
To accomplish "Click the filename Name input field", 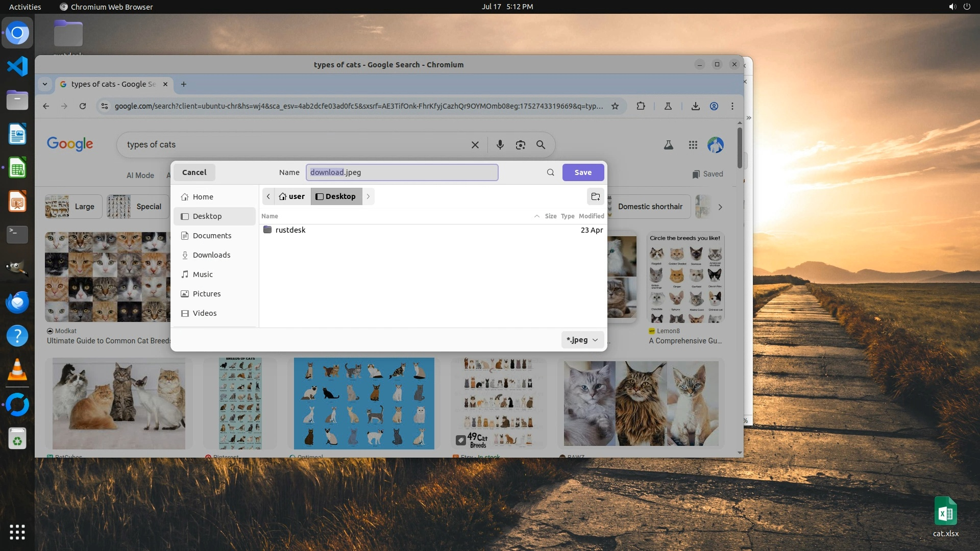I will [402, 172].
